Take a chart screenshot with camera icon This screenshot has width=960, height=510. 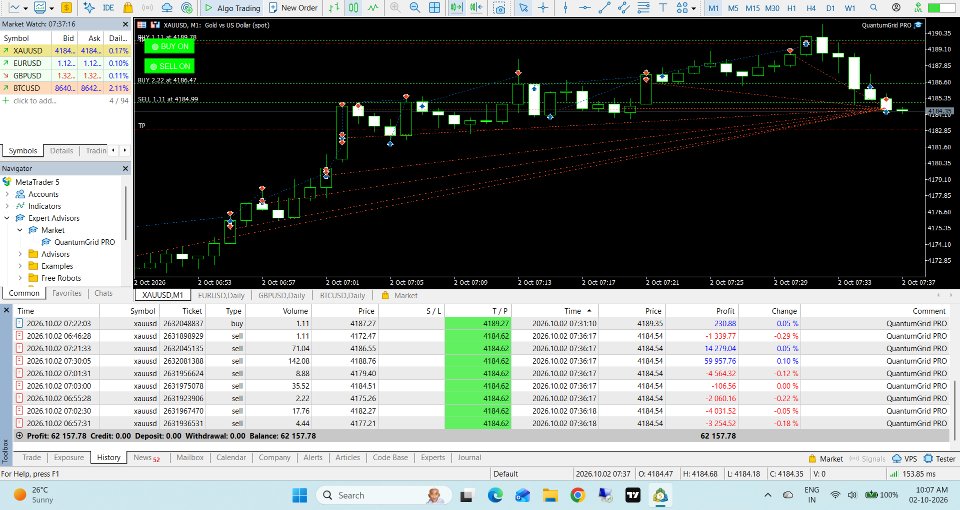tap(500, 8)
